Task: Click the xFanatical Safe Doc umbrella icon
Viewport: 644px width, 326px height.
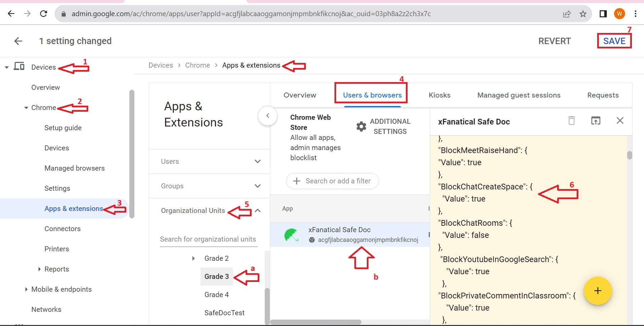Action: pos(292,234)
